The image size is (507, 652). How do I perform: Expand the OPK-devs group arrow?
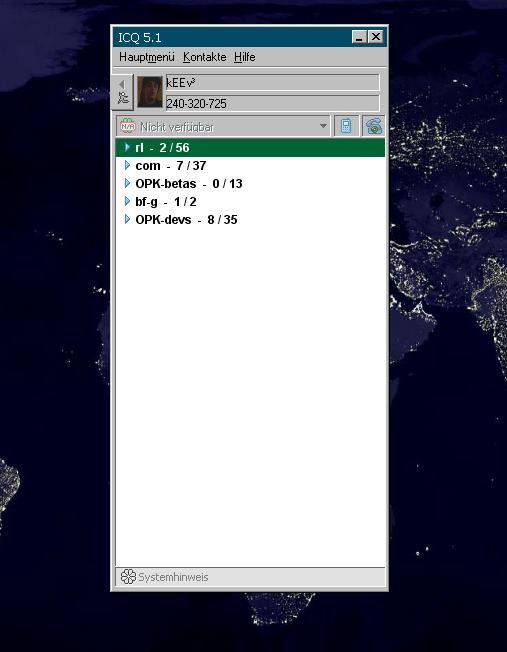[127, 219]
